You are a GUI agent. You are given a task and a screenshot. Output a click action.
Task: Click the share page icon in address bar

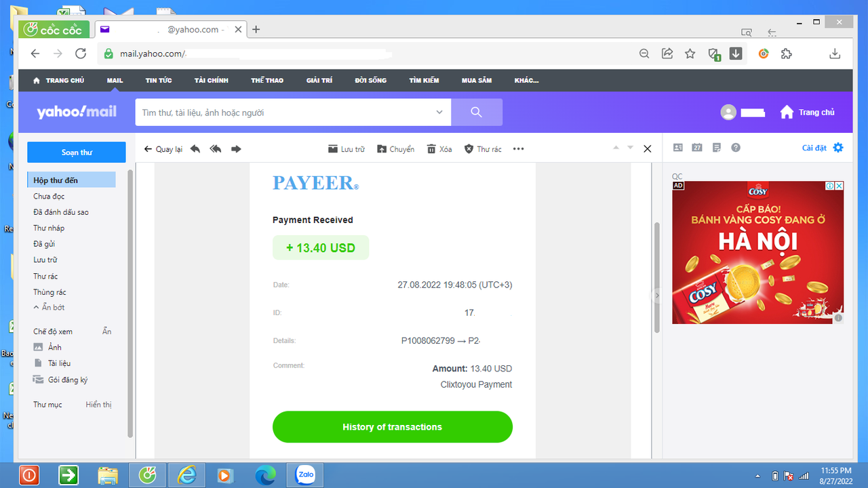coord(667,54)
